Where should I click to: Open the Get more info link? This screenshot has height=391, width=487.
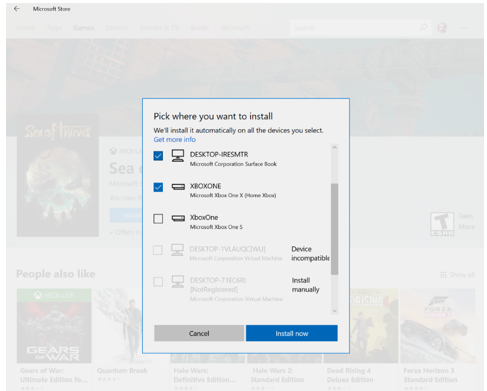coord(174,140)
